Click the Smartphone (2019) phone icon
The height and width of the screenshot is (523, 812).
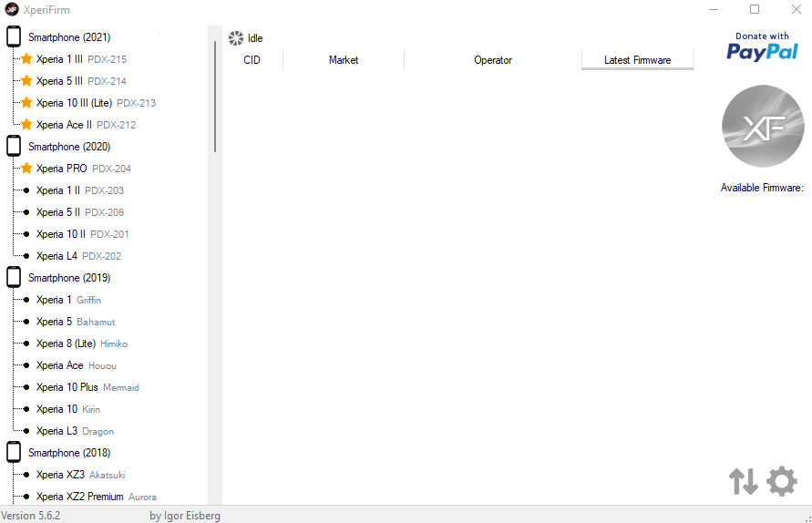pyautogui.click(x=14, y=278)
